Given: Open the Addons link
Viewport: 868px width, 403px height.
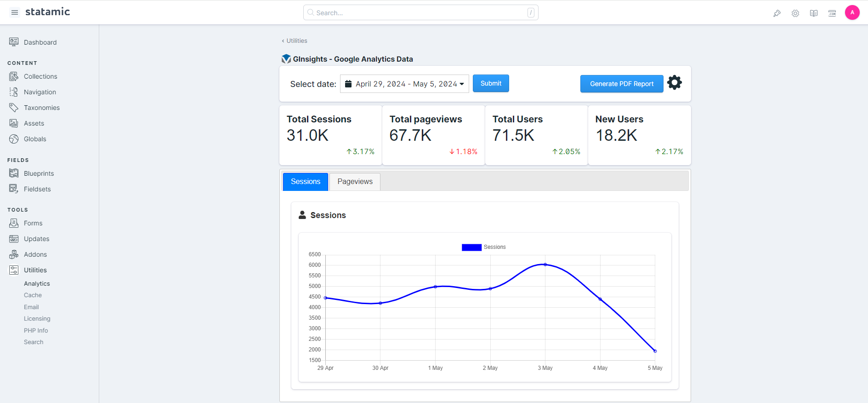Looking at the screenshot, I should (35, 254).
